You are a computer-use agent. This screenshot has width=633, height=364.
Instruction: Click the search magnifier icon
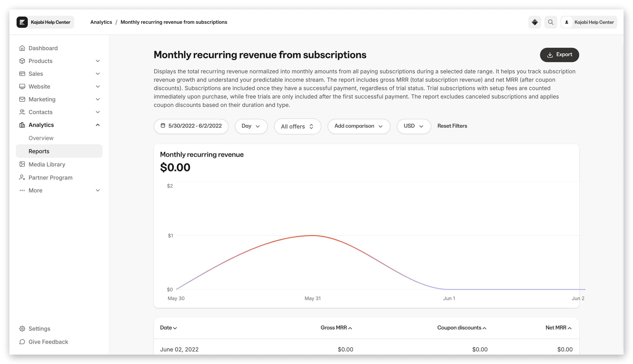click(x=550, y=22)
